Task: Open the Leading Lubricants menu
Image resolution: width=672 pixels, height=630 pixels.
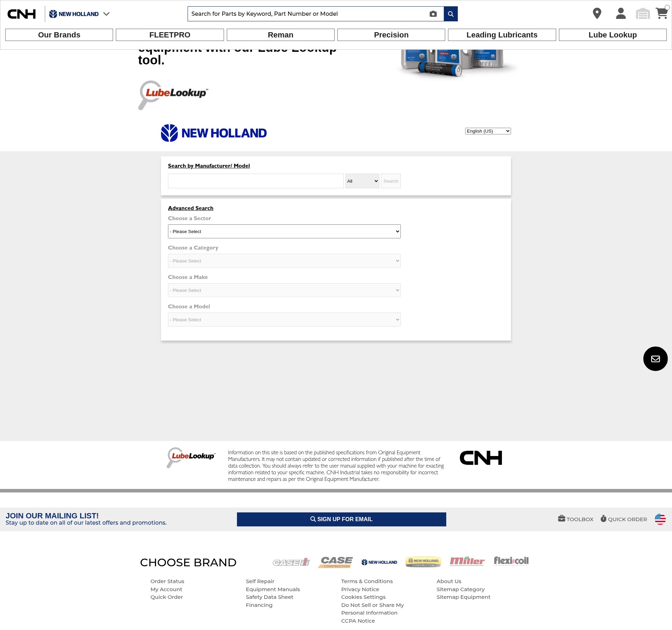Action: click(502, 35)
